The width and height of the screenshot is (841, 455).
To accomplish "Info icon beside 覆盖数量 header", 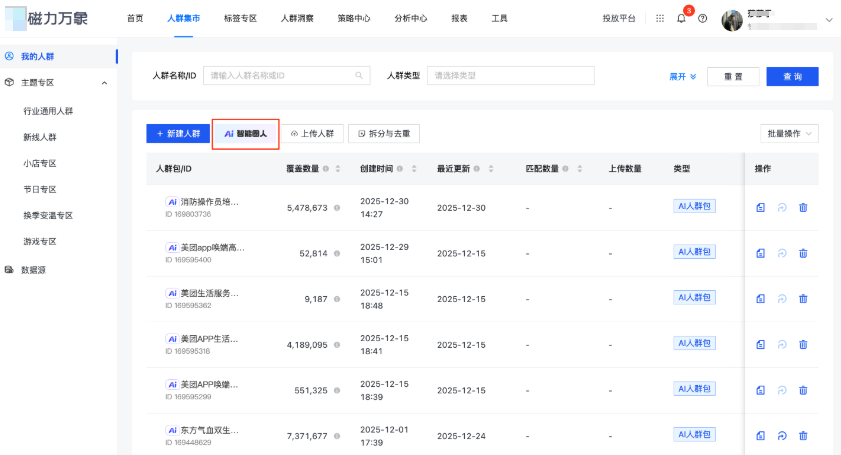I will coord(326,168).
